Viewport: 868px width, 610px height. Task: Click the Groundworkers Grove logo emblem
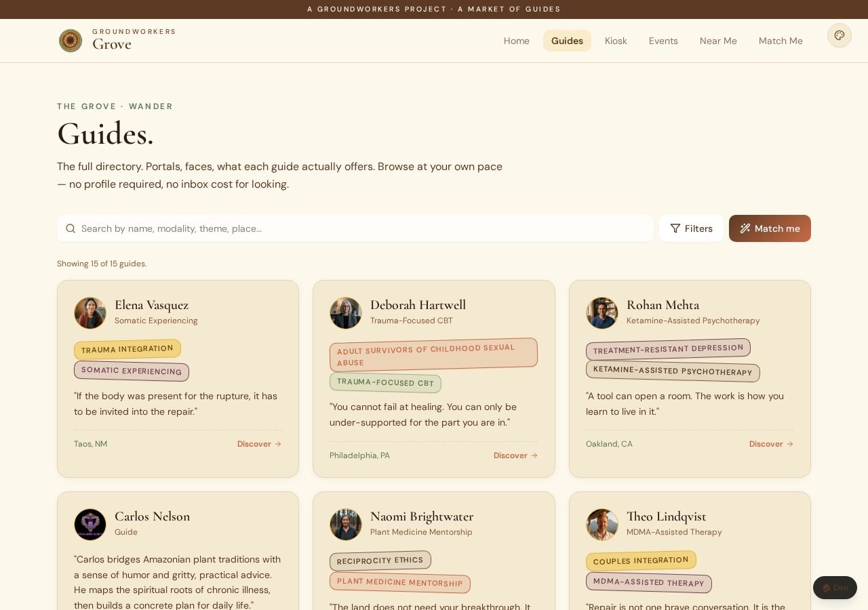click(x=71, y=41)
